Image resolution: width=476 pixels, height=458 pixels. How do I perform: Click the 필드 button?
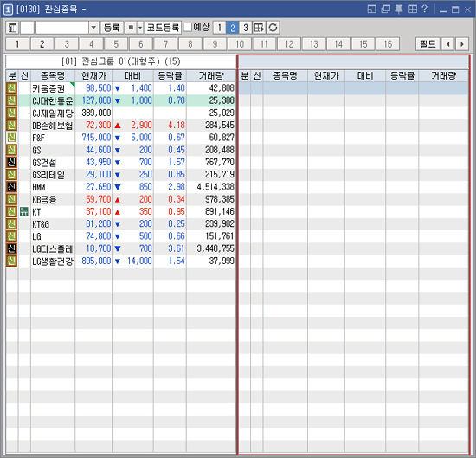point(428,44)
